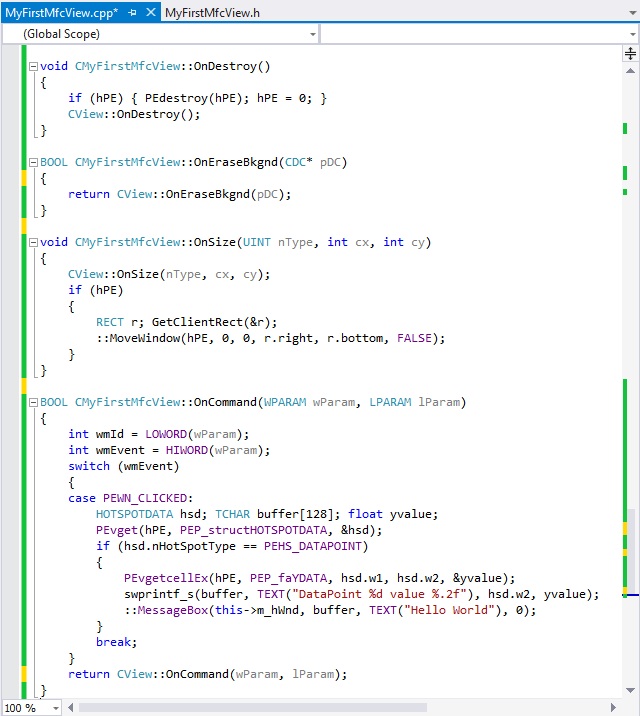Open the Global Scope dropdown
Screen dimensions: 640x716
(160, 34)
